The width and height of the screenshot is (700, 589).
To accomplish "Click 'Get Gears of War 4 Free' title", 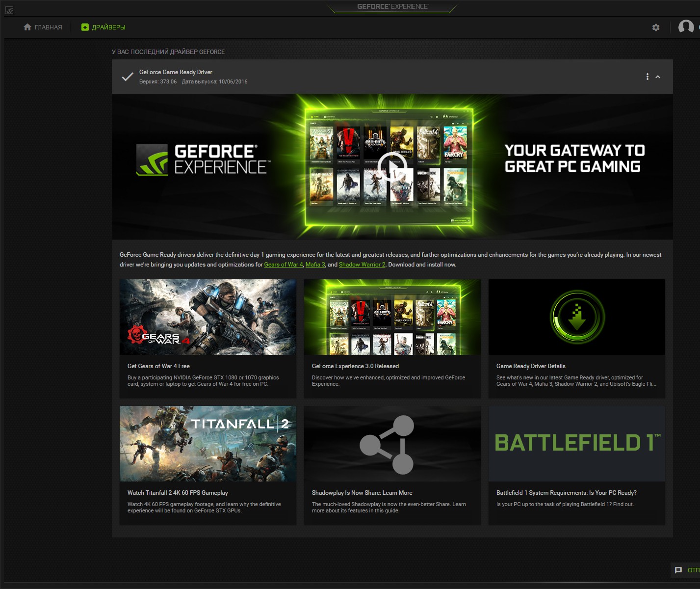I will [158, 366].
